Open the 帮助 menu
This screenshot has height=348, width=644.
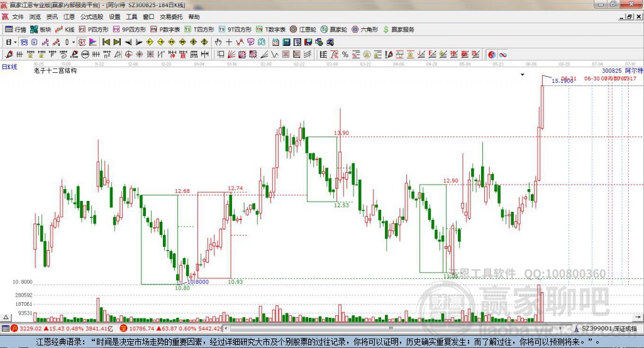(194, 17)
